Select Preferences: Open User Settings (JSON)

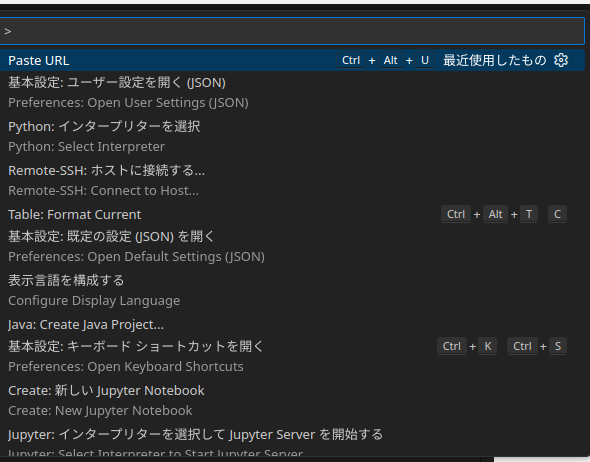[x=292, y=93]
